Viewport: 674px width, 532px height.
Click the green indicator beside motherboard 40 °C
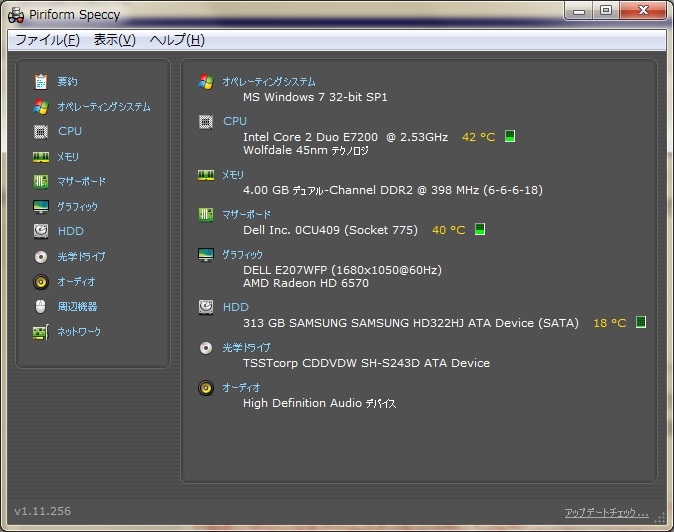tap(480, 229)
